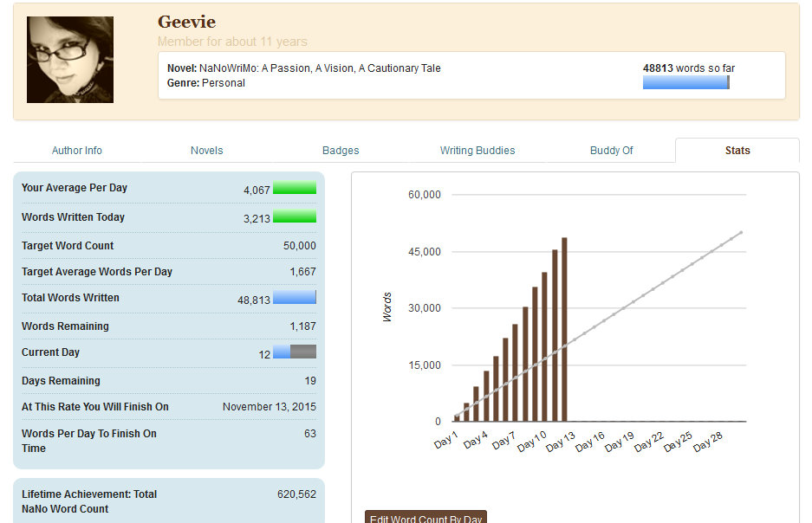Click the 1,667 target average value

303,272
